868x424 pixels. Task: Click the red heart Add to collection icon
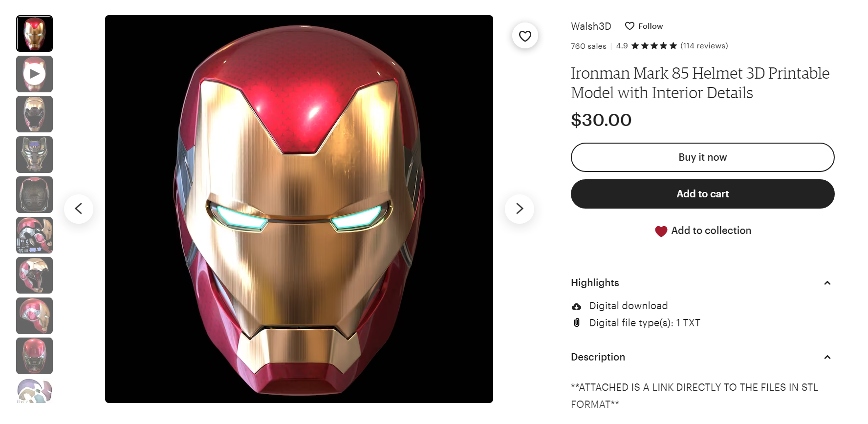661,231
